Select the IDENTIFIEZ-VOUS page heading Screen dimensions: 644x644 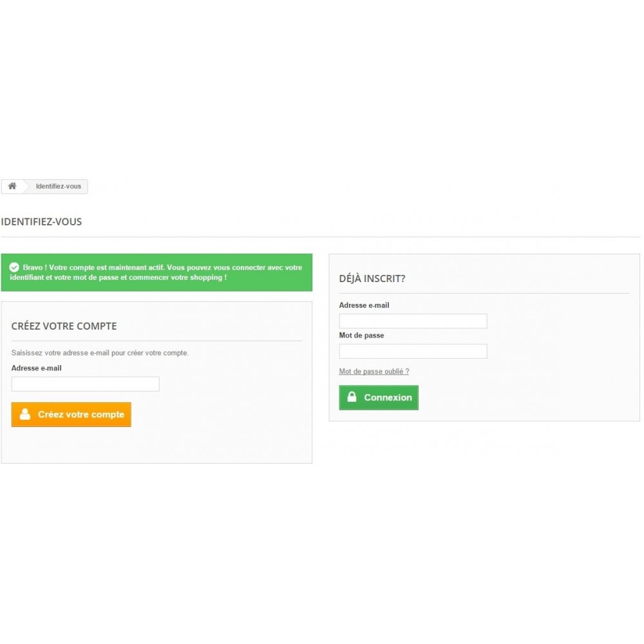[x=41, y=222]
